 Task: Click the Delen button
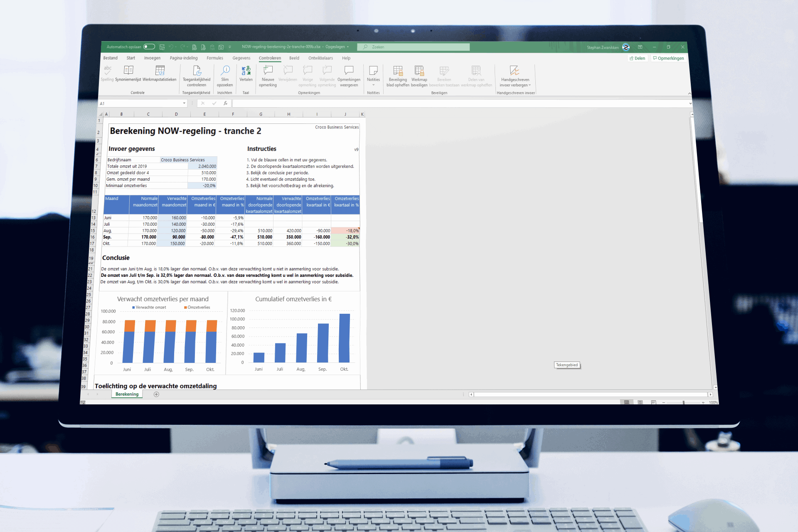pyautogui.click(x=637, y=58)
